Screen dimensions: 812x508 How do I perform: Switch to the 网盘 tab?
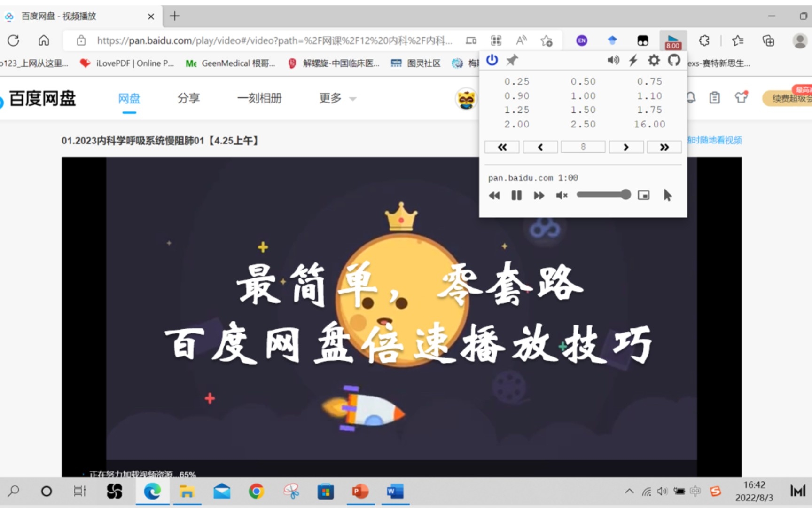(129, 98)
